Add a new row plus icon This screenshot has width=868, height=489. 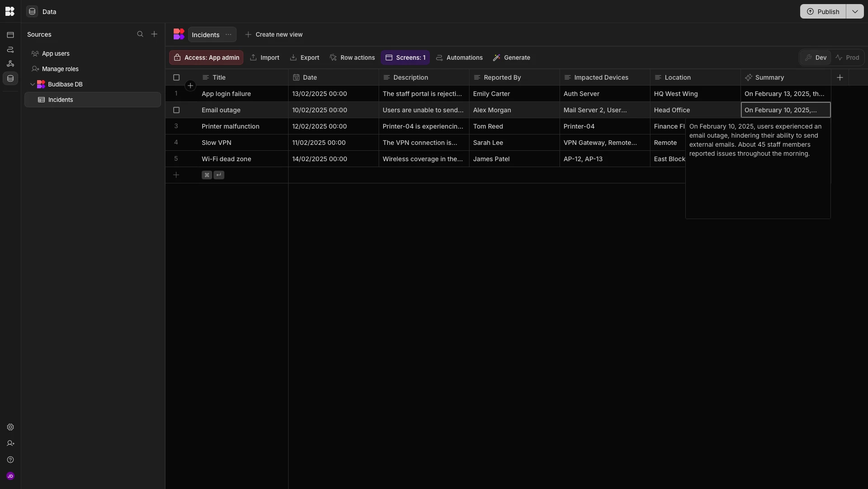coord(176,175)
